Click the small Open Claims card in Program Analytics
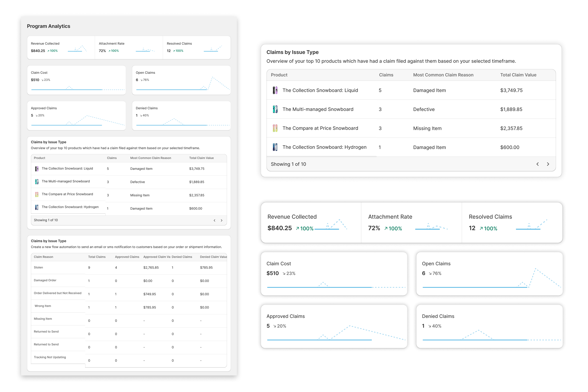 pos(181,80)
